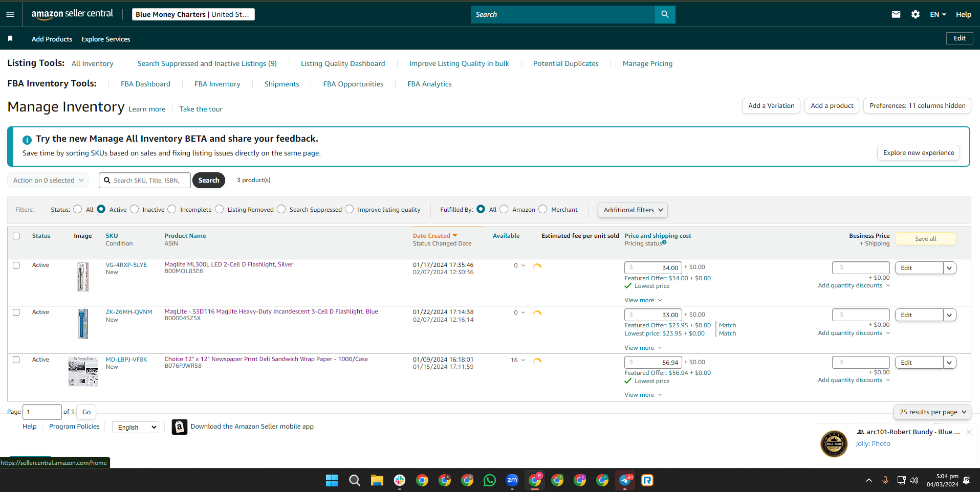Open the Edit dropdown arrow for the Silver Maglite row

pos(949,268)
